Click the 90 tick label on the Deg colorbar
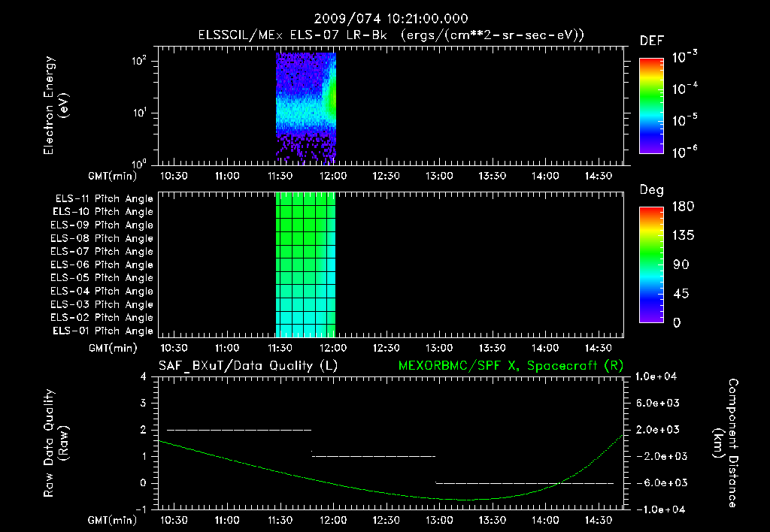 tap(681, 265)
